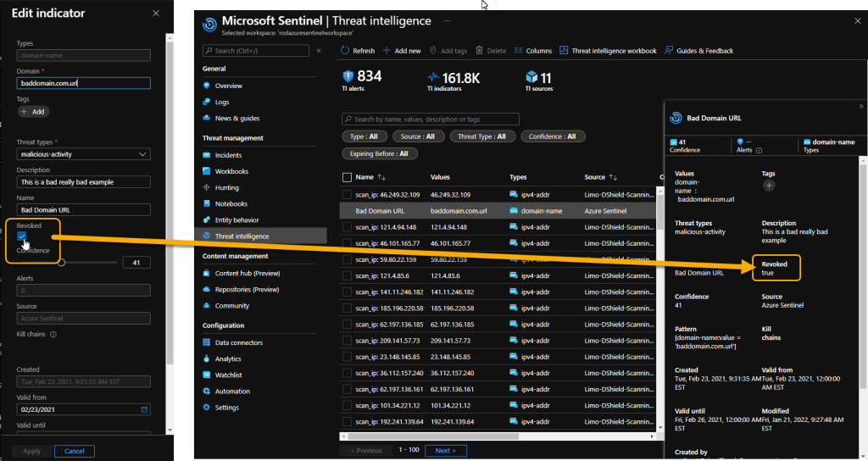The image size is (868, 461).
Task: Click the Add new plus icon
Action: [x=387, y=50]
